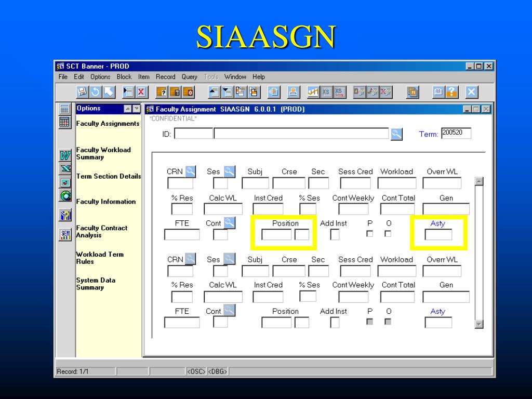Select Faculty Assignments option

pos(108,124)
